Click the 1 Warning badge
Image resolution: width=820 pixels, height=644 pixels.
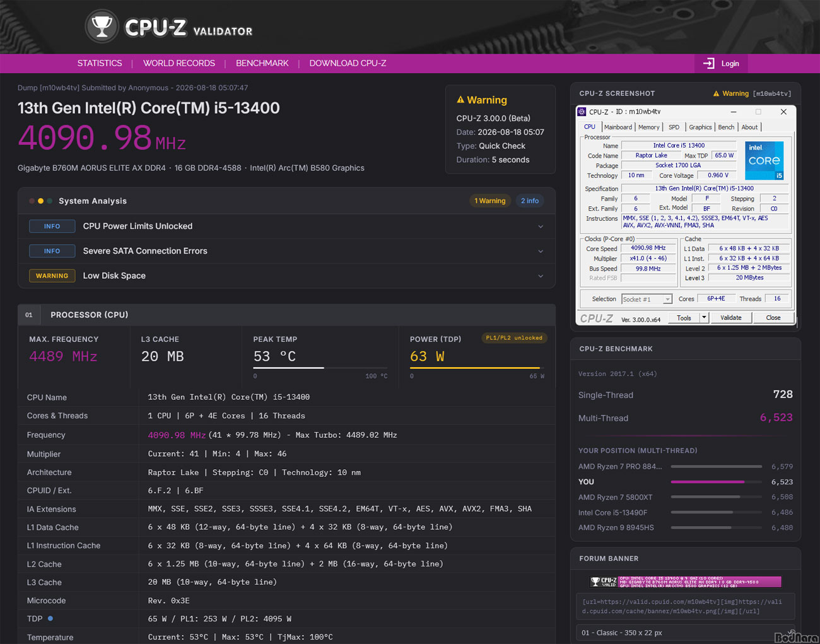click(x=490, y=201)
